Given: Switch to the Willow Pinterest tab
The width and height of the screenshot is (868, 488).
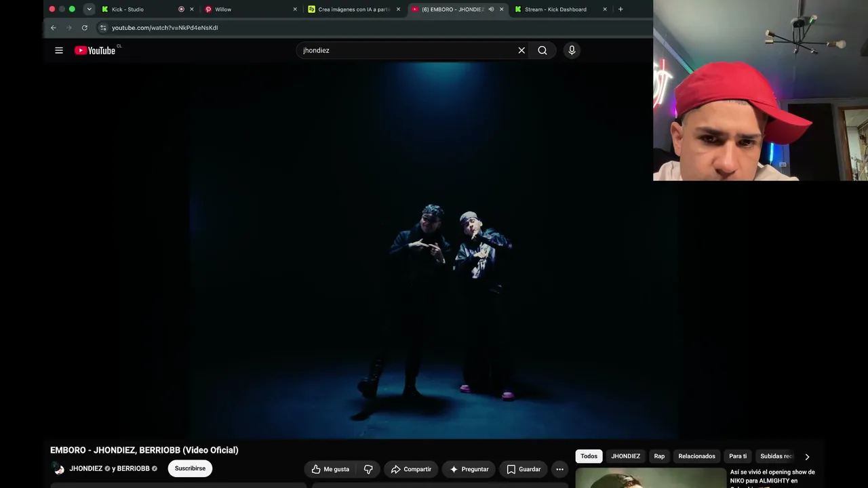Looking at the screenshot, I should [x=251, y=9].
